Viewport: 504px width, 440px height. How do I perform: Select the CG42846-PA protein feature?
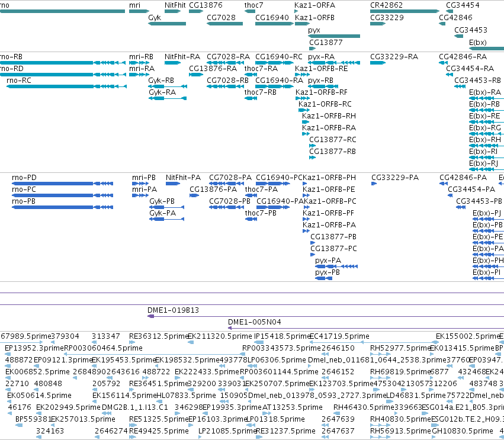point(444,184)
